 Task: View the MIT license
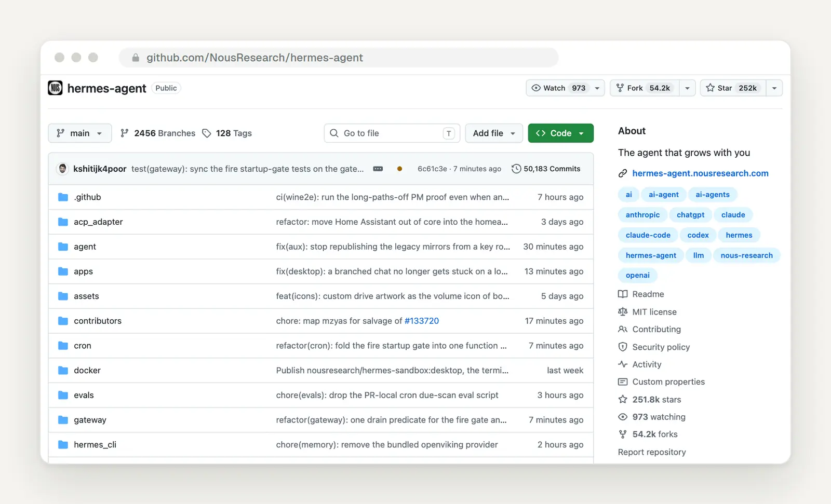click(648, 312)
